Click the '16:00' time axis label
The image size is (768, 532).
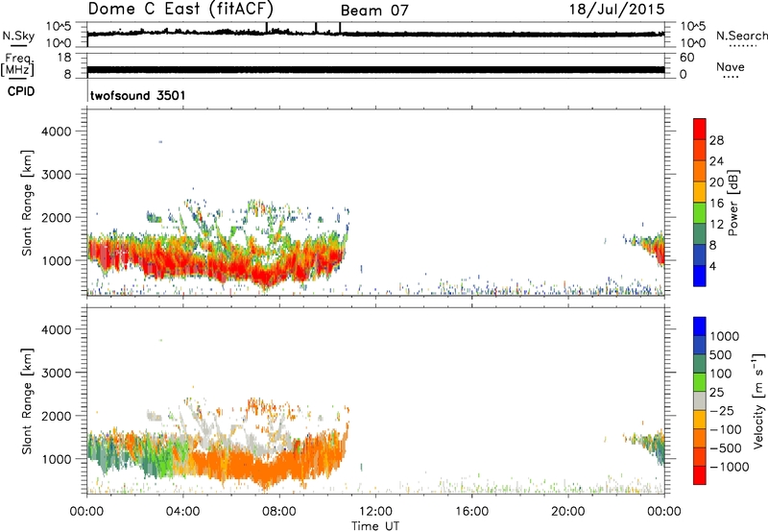(471, 512)
